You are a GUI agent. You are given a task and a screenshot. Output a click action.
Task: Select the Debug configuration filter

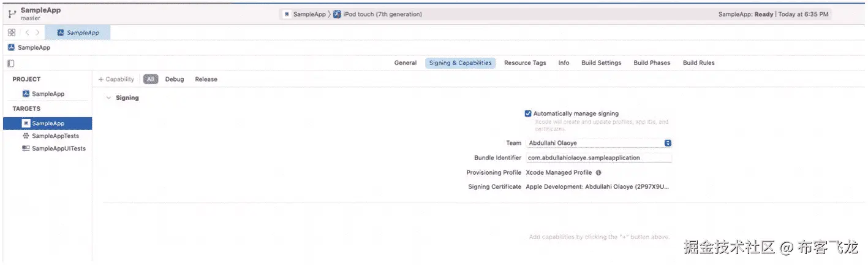[x=175, y=79]
